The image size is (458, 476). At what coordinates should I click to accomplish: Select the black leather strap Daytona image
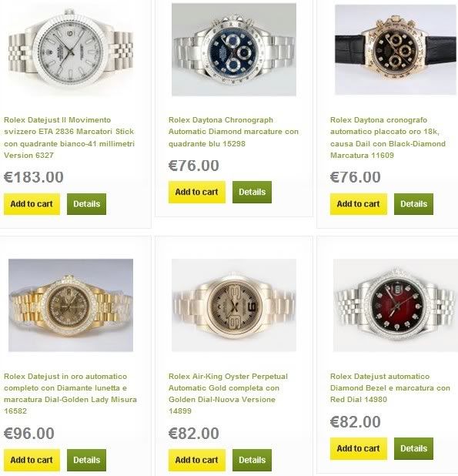coord(396,49)
